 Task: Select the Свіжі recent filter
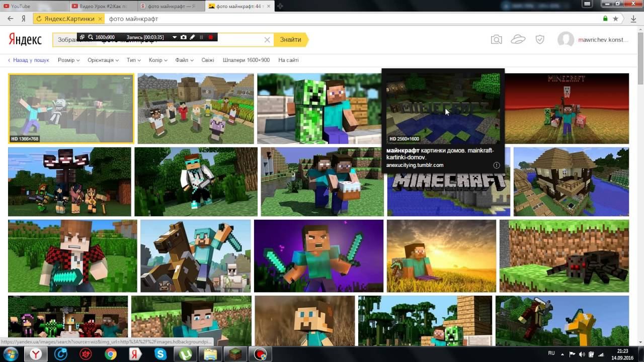pyautogui.click(x=208, y=60)
